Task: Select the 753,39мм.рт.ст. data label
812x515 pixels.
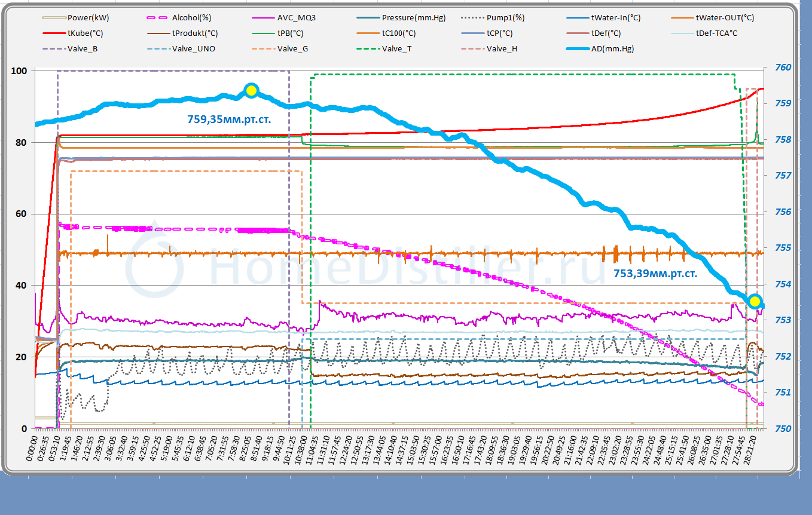Action: click(x=655, y=274)
